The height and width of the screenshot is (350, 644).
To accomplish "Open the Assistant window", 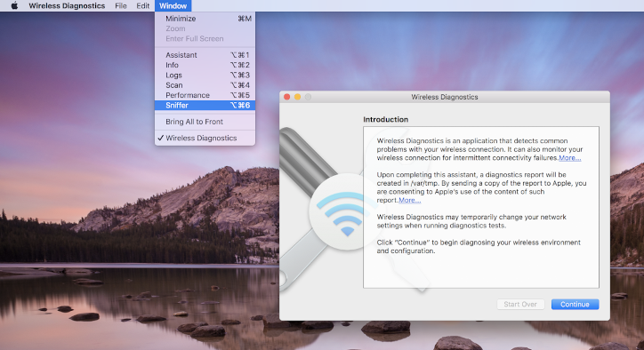I will point(205,55).
